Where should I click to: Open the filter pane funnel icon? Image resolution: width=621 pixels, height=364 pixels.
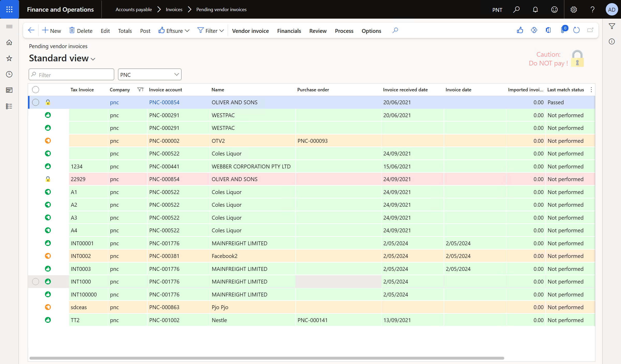click(612, 26)
